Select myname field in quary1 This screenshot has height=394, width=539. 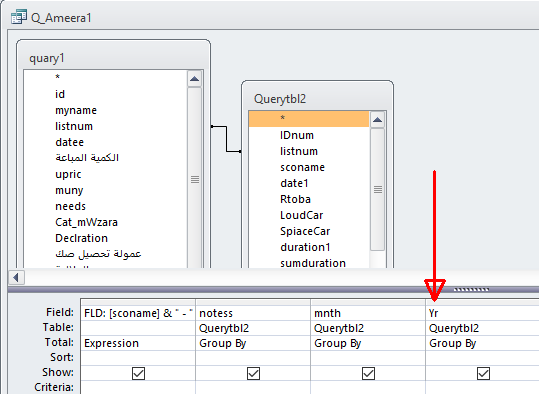point(106,110)
